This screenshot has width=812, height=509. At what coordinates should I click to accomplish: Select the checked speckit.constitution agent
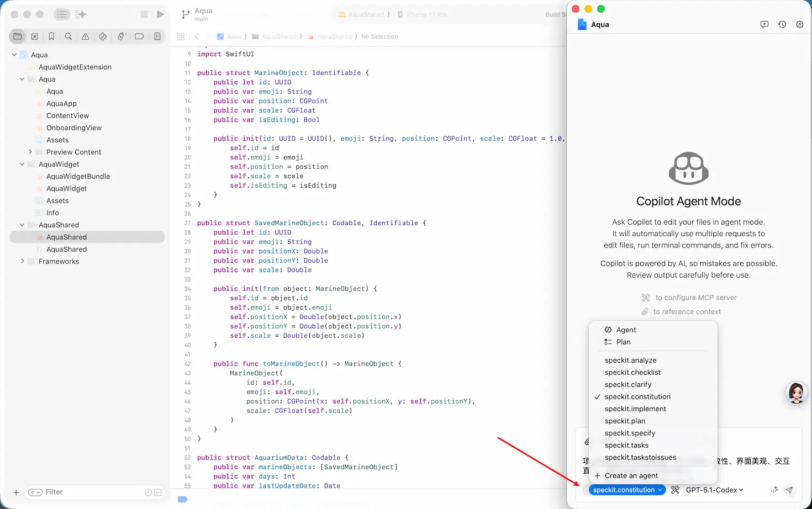click(x=637, y=396)
